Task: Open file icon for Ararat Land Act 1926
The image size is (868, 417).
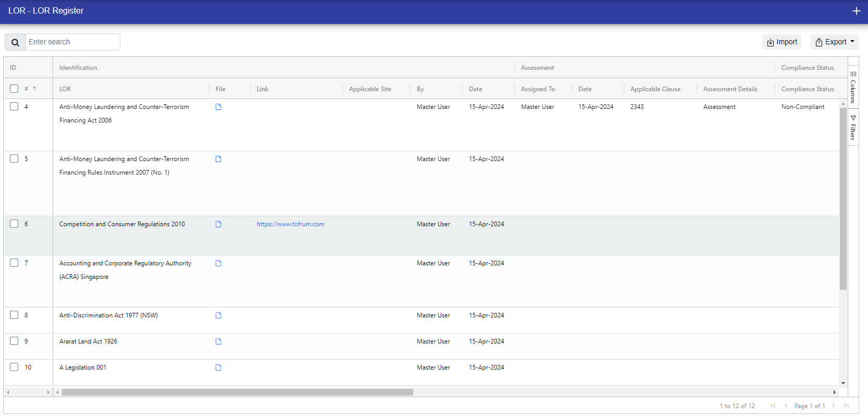Action: pyautogui.click(x=218, y=341)
